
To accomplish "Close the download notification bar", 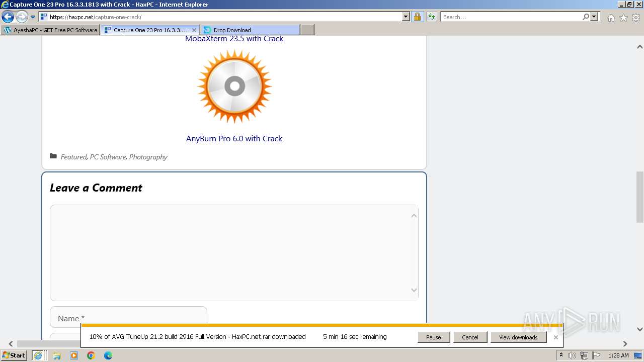I will [555, 337].
